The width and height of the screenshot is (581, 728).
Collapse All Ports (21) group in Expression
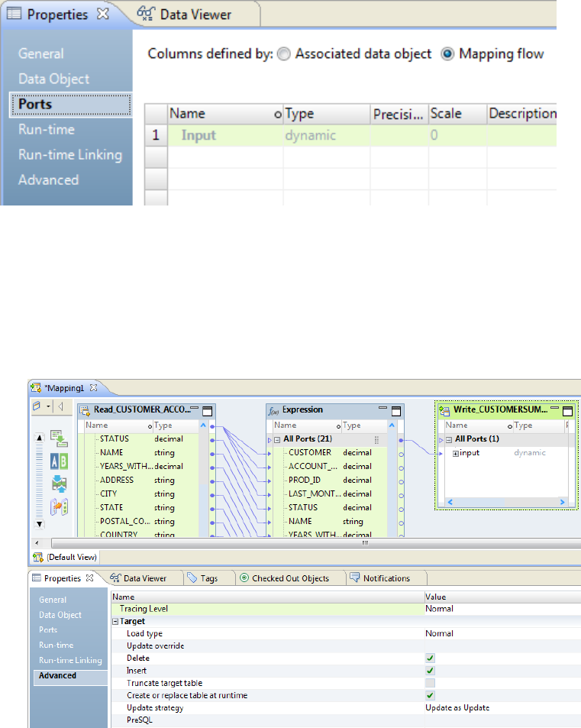coord(277,439)
